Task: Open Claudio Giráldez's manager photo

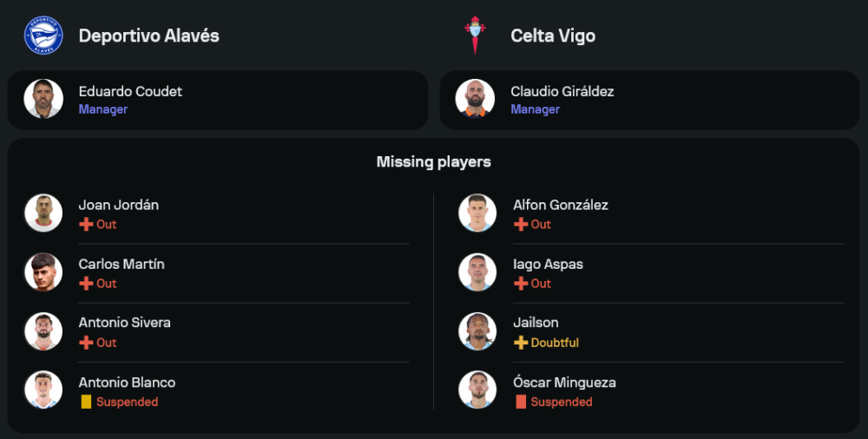Action: click(x=476, y=99)
